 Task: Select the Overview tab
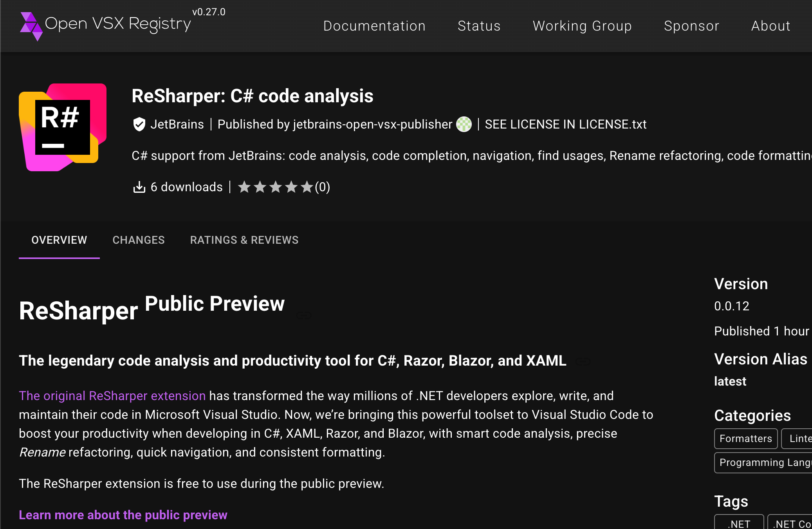[x=59, y=240]
